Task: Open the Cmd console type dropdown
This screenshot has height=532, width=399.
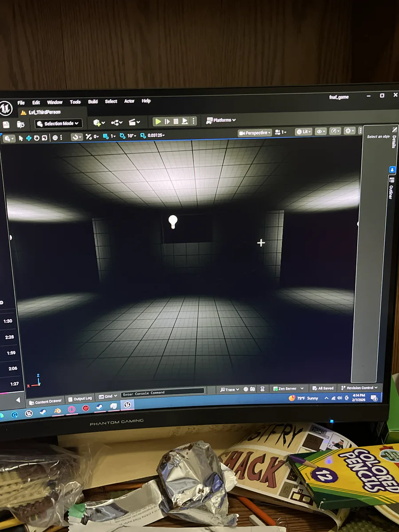Action: tap(108, 396)
